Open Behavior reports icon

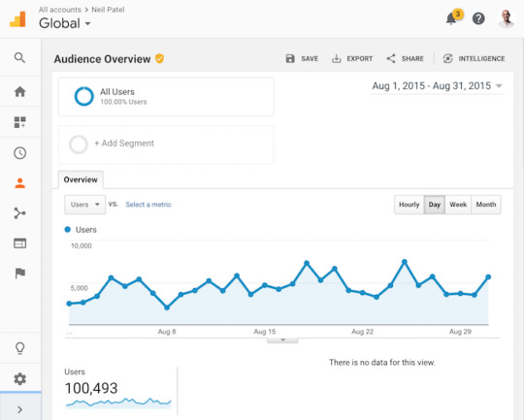[x=19, y=242]
